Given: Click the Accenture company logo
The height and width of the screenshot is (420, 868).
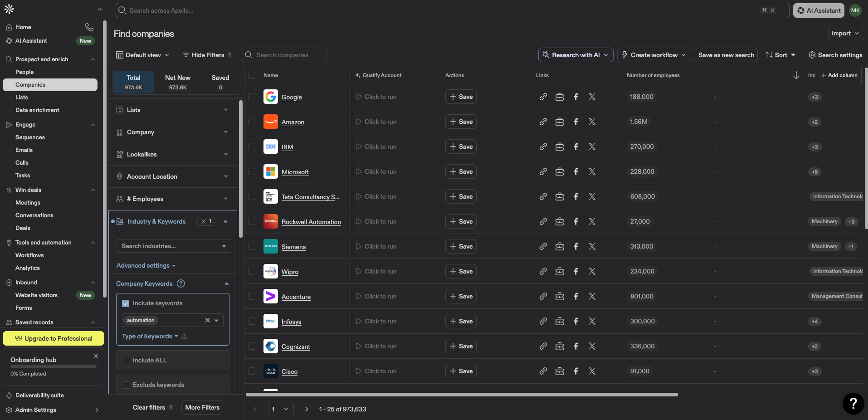Looking at the screenshot, I should pos(271,296).
